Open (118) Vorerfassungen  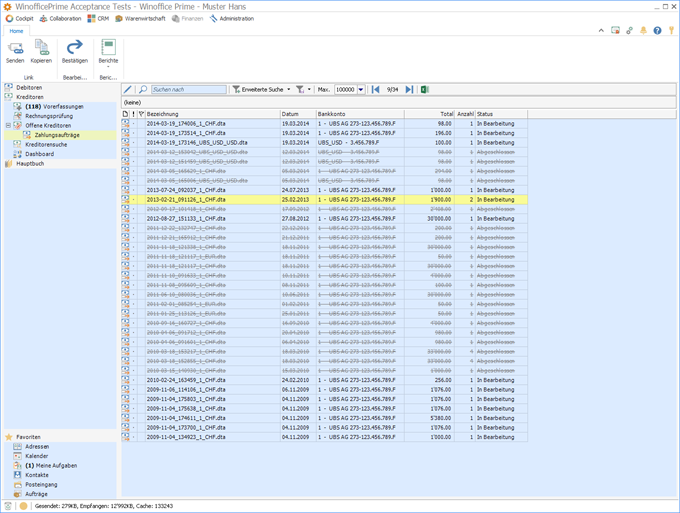54,107
